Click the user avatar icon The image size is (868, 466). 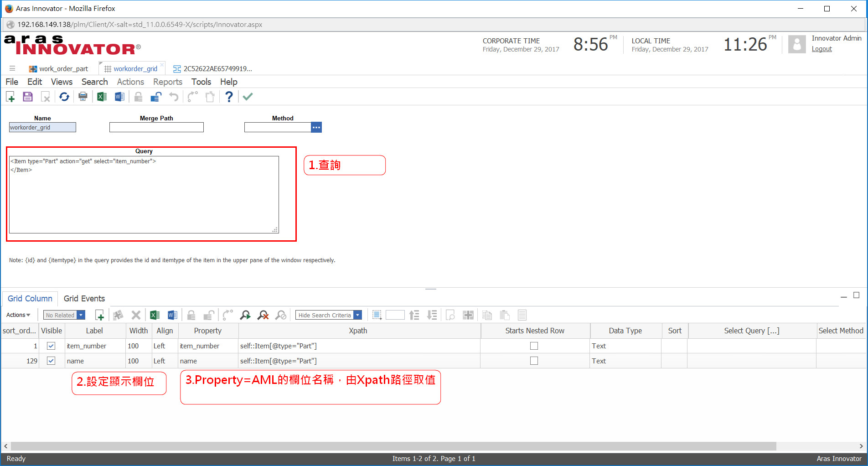pyautogui.click(x=797, y=44)
